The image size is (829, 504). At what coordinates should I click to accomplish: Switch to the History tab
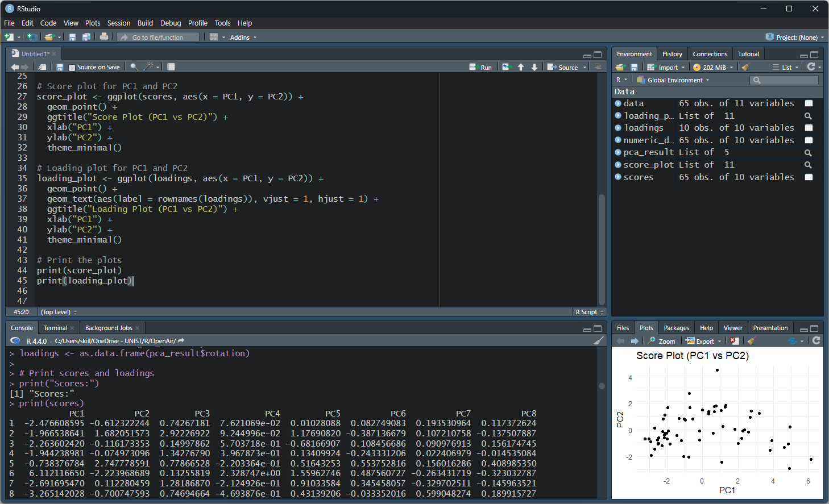[672, 54]
